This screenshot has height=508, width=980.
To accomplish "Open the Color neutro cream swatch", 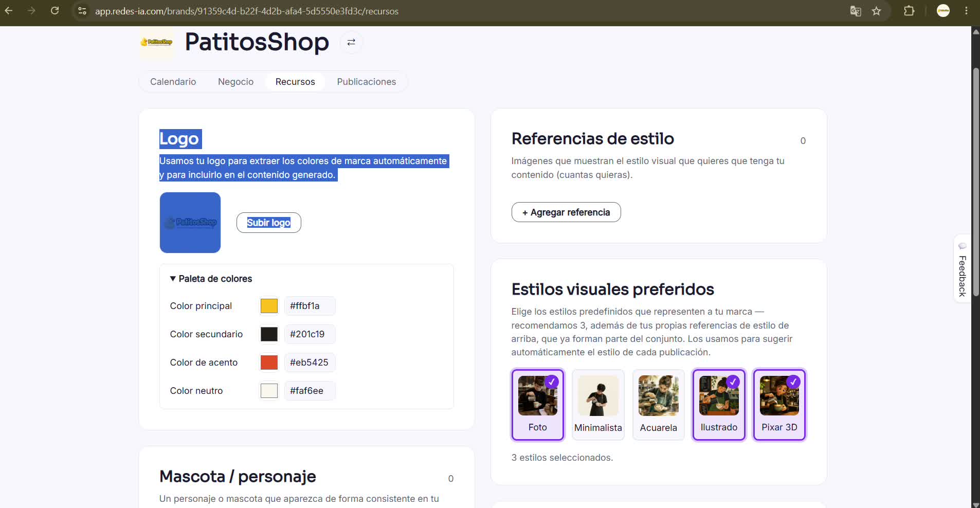I will click(269, 391).
